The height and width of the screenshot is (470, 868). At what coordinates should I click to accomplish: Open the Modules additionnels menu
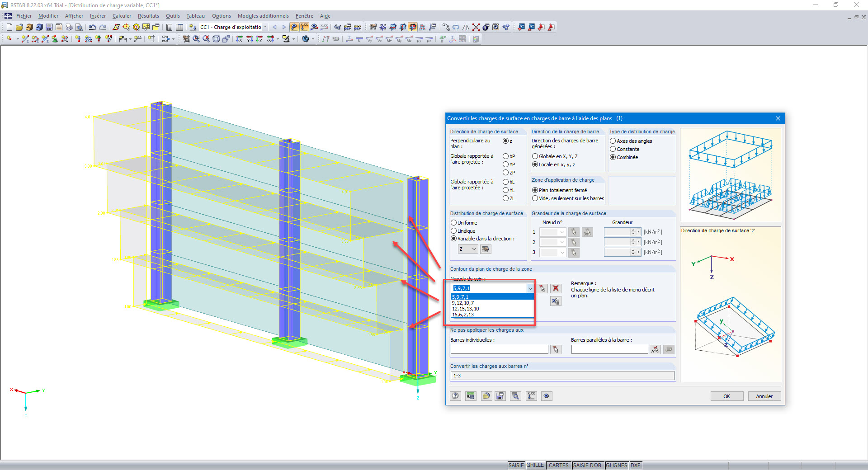(x=263, y=16)
